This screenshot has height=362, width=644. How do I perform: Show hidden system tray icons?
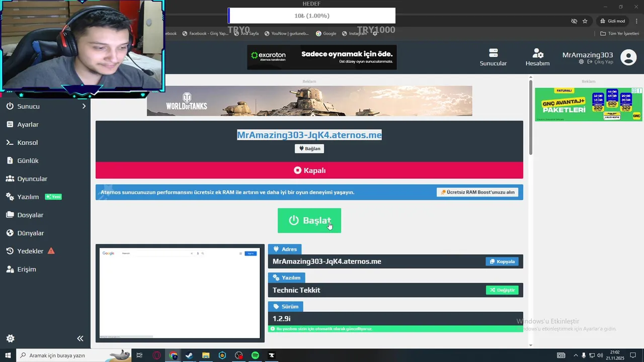tap(576, 355)
